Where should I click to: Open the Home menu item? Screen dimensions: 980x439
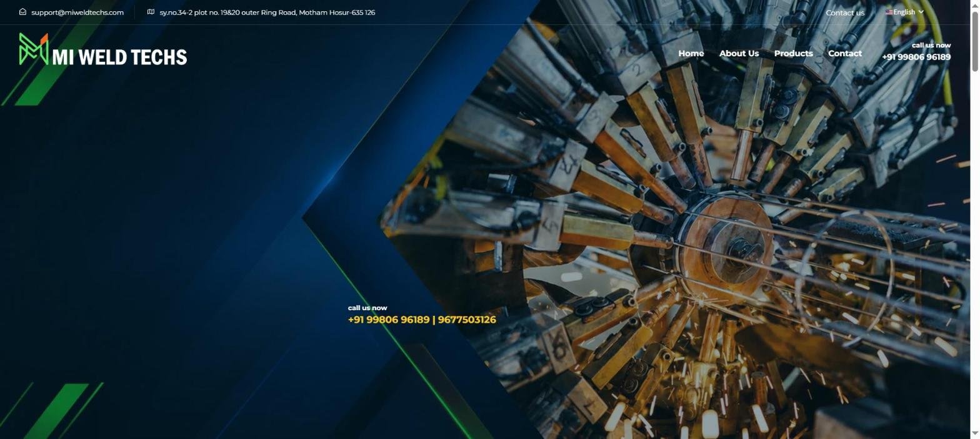[x=691, y=53]
